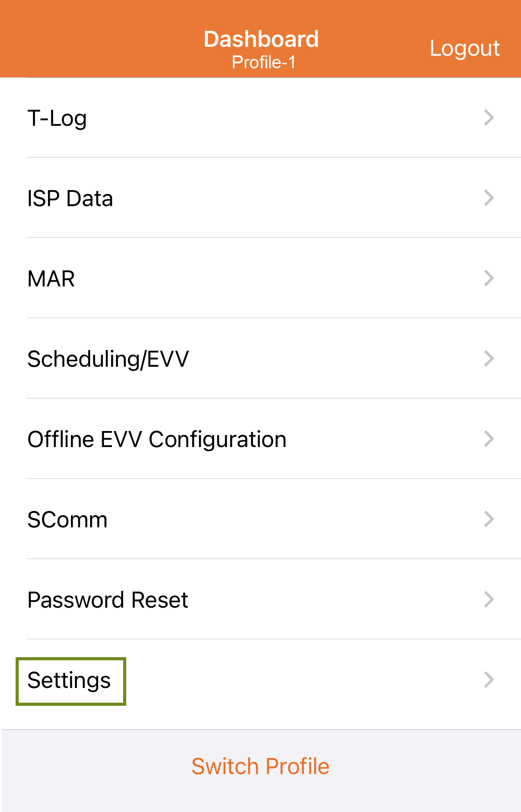Open the highlighted Settings item

pos(70,680)
